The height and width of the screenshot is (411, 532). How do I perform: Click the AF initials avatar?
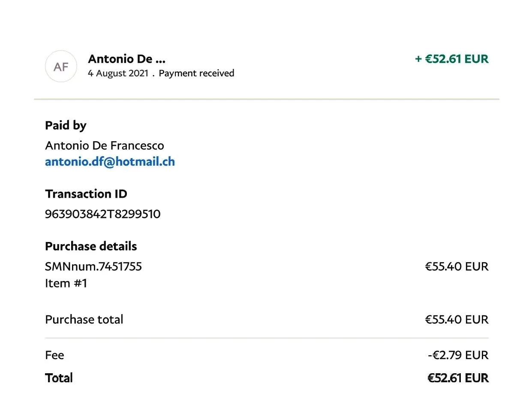pyautogui.click(x=61, y=66)
